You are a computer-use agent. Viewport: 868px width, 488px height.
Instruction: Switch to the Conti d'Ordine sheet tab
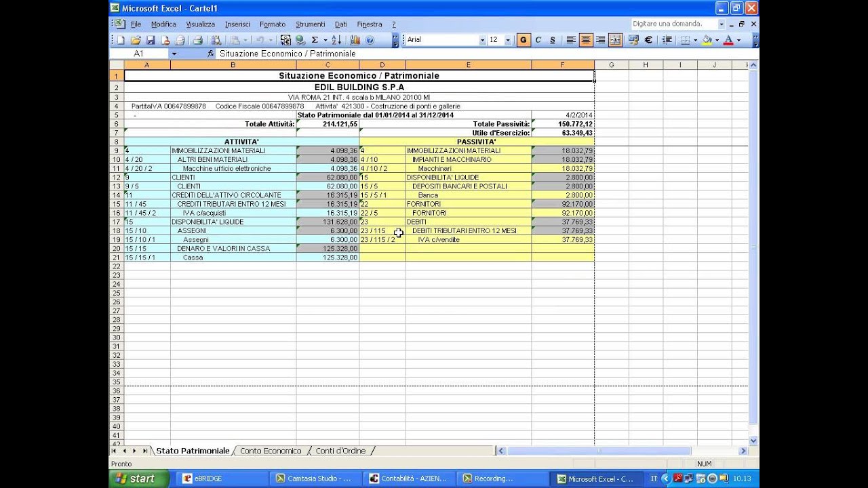[340, 451]
